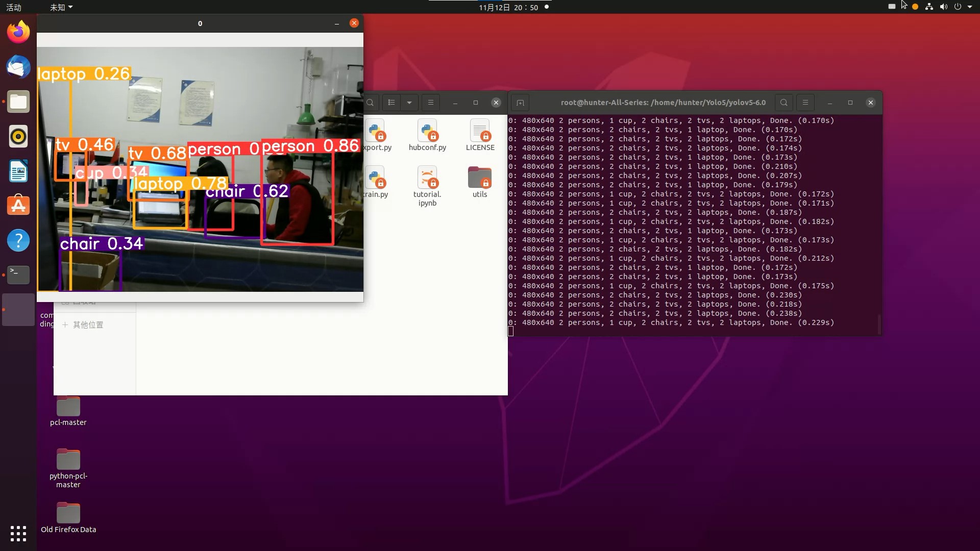
Task: Click the keyboard input indicator in top bar
Action: [x=892, y=7]
